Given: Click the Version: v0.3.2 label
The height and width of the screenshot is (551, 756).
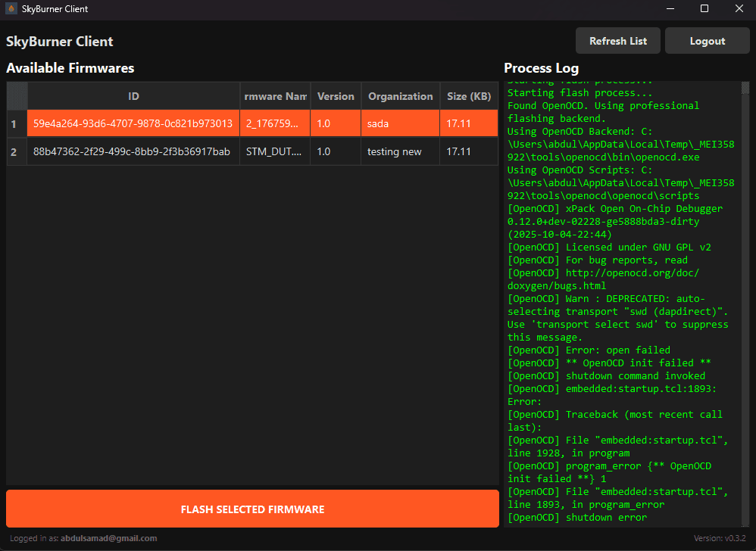Looking at the screenshot, I should click(x=720, y=537).
